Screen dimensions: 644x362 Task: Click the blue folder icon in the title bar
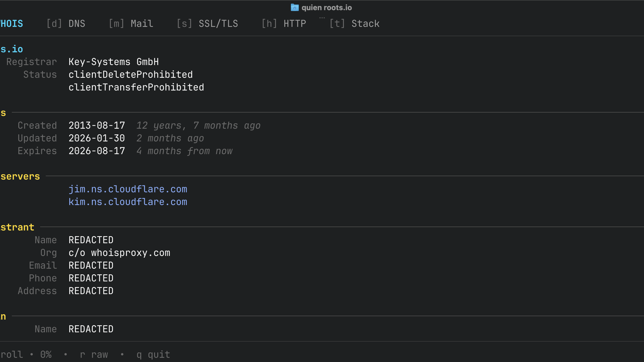click(294, 7)
